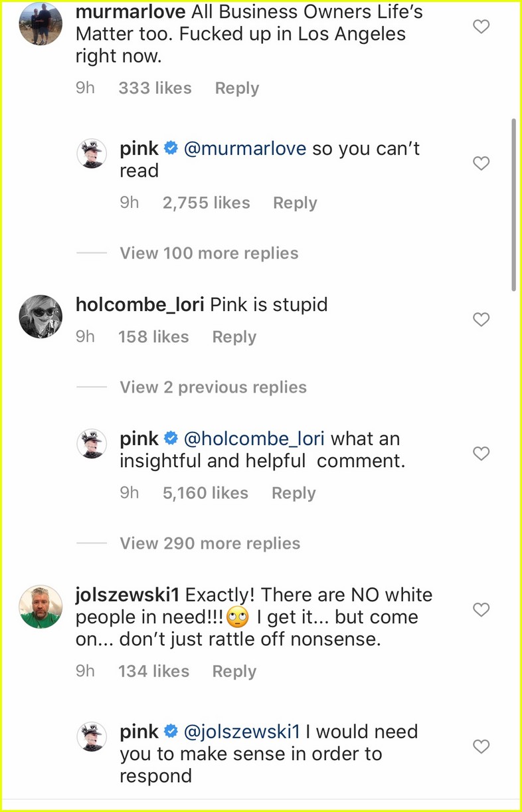Open holcombe_lori's profile avatar
The image size is (522, 812).
coord(40,316)
